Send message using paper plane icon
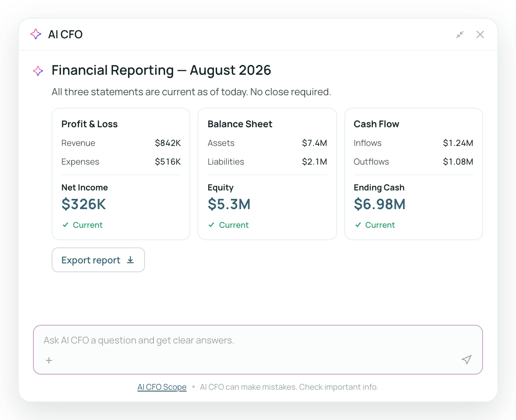This screenshot has width=516, height=420. tap(466, 359)
